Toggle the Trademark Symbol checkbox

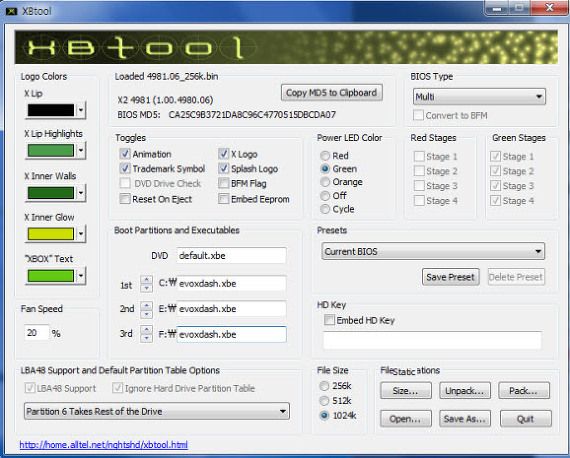(x=125, y=168)
